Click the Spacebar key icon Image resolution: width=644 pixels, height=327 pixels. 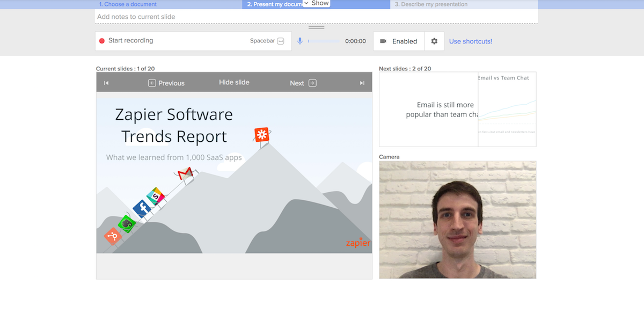281,41
